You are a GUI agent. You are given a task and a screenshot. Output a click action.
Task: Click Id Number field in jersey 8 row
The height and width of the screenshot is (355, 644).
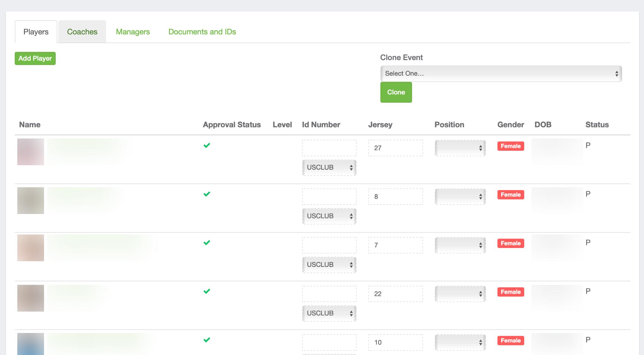329,197
